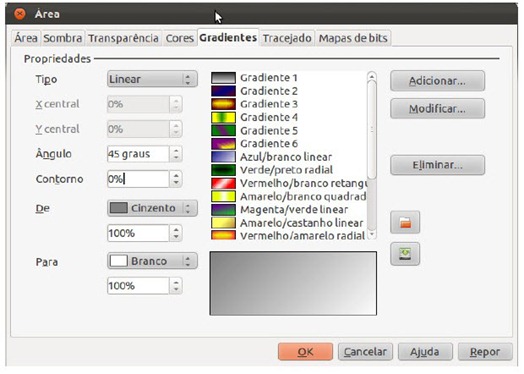
Task: Open the Tipo Linear dropdown
Action: [152, 79]
